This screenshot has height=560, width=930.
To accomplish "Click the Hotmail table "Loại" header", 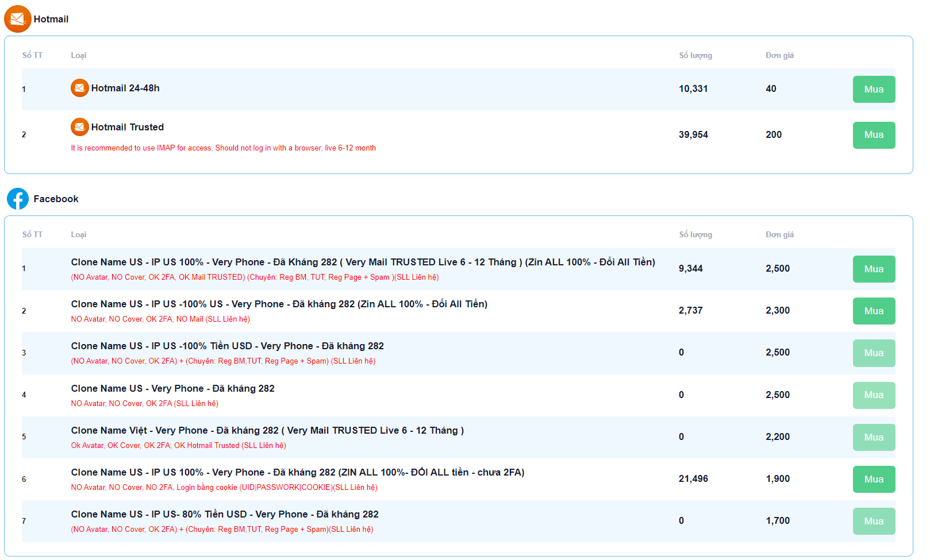I will coord(79,55).
